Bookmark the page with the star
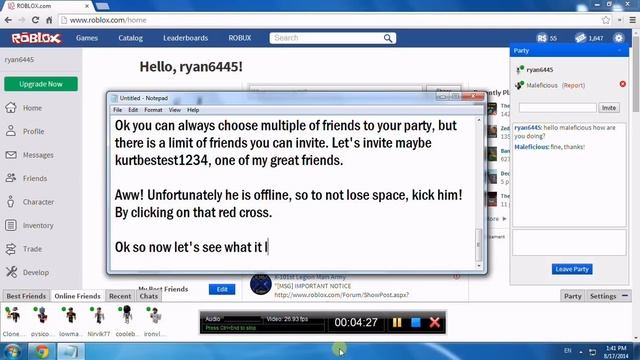Viewport: 640px width, 360px height. point(606,20)
